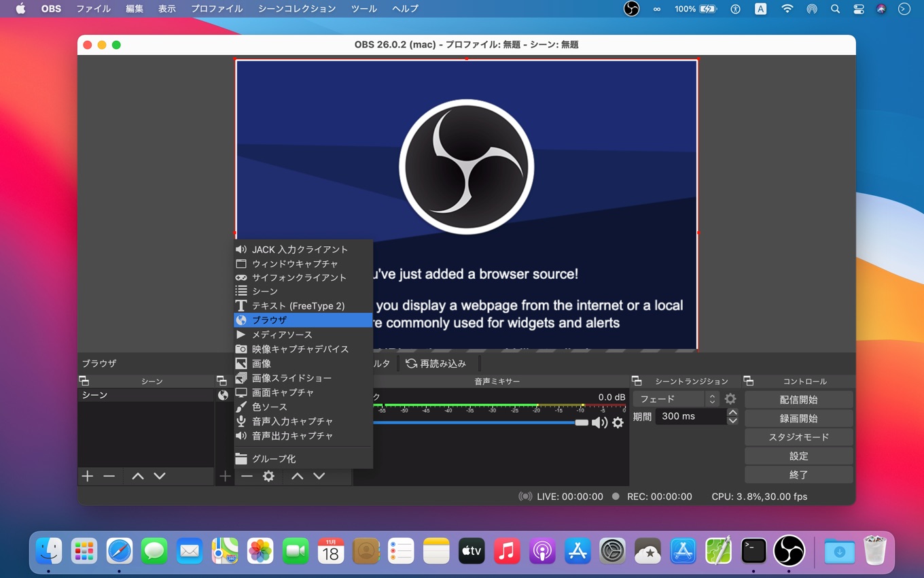Viewport: 924px width, 578px height.
Task: Open the 表示 menu
Action: 167,9
